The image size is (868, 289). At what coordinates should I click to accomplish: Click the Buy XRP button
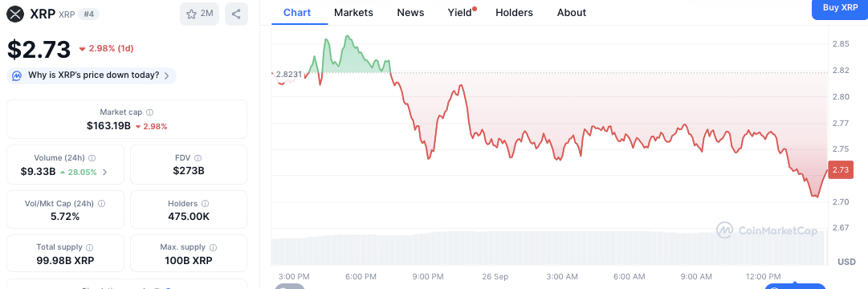pos(840,8)
